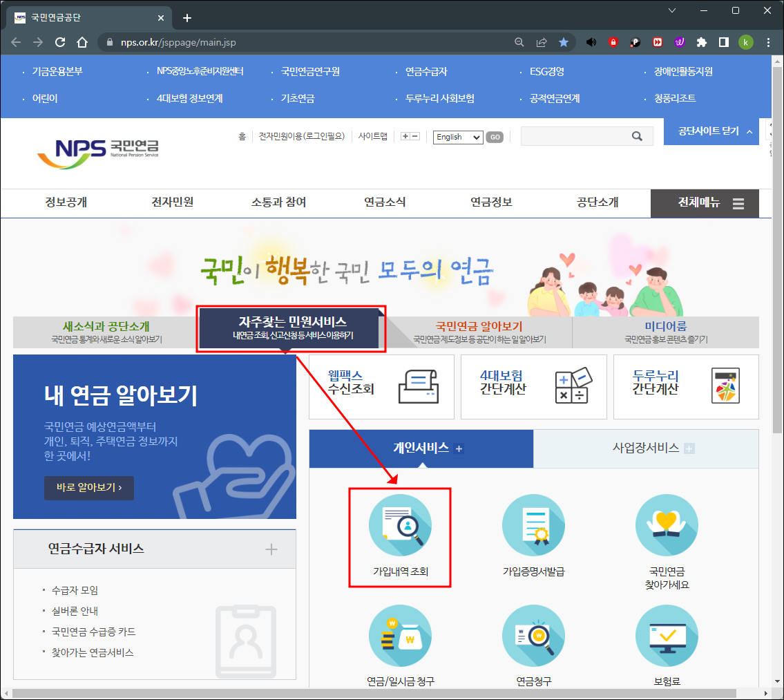784x700 pixels.
Task: Open the 보험료 monitor icon
Action: pyautogui.click(x=666, y=636)
